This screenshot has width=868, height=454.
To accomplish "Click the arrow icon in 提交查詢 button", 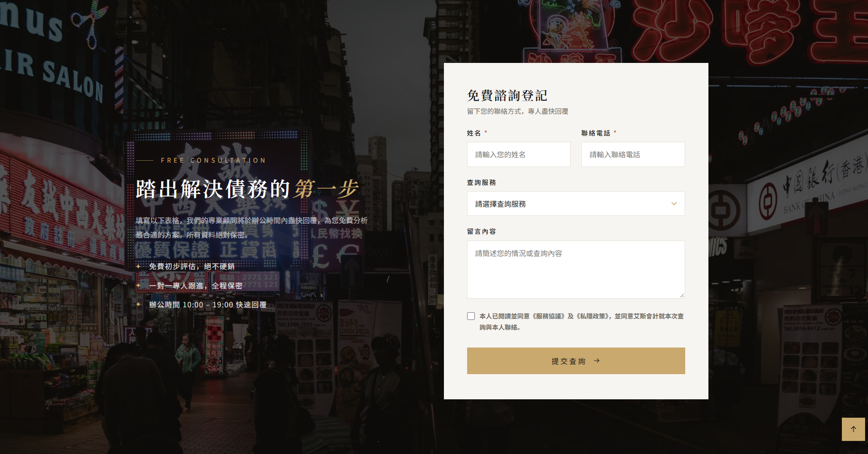I will (x=597, y=361).
